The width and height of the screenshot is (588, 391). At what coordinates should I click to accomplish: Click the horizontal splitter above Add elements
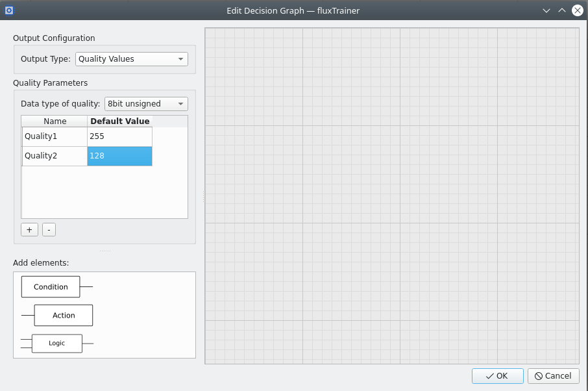click(x=105, y=251)
